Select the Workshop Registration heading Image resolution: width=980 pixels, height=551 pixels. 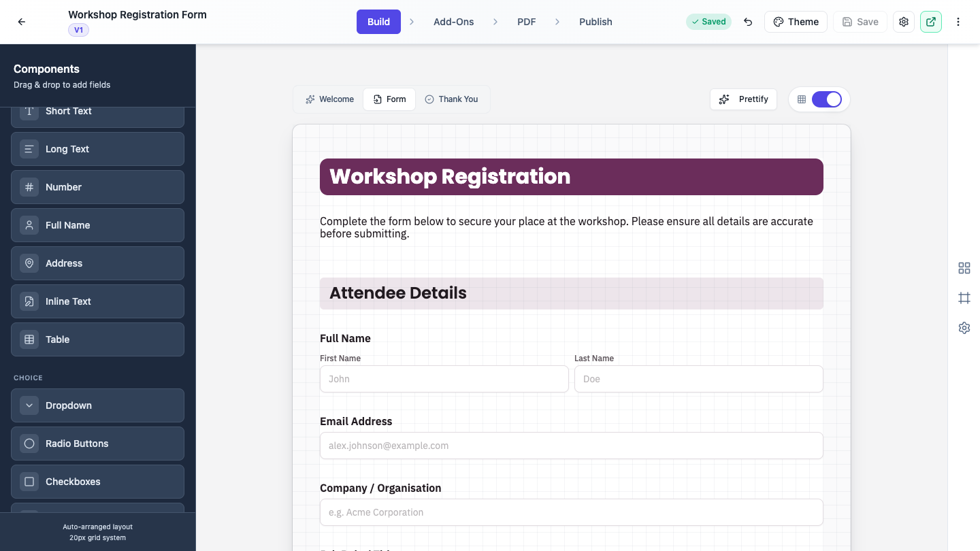(572, 177)
